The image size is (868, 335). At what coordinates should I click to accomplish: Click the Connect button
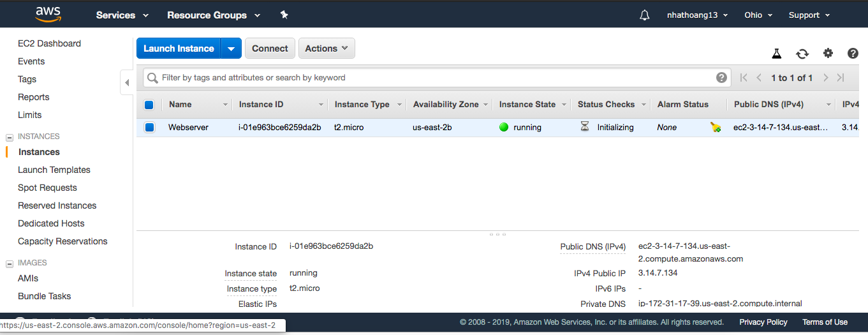click(x=270, y=48)
